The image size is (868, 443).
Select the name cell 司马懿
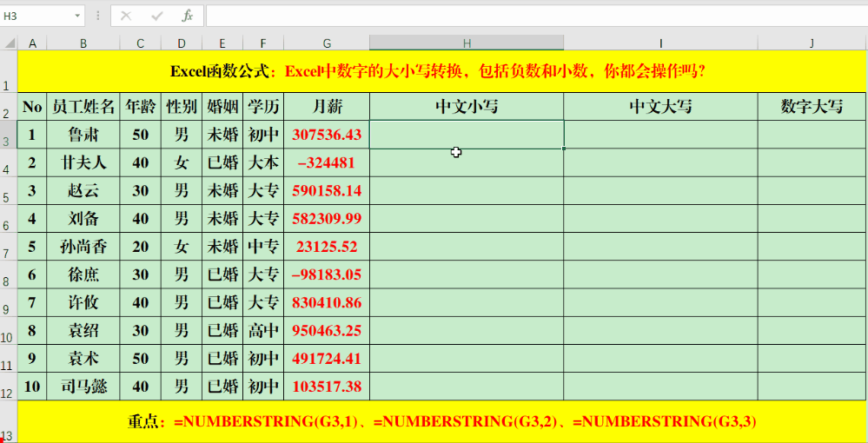coord(83,387)
